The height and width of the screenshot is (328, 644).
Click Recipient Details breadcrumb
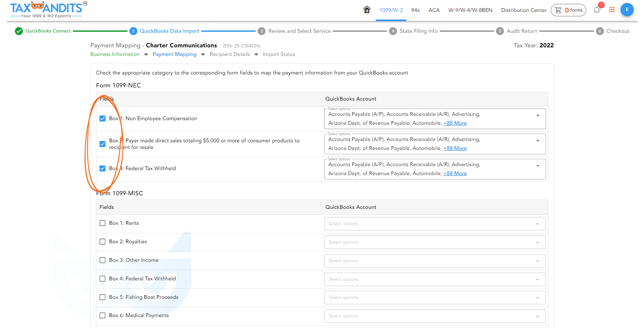tap(229, 54)
